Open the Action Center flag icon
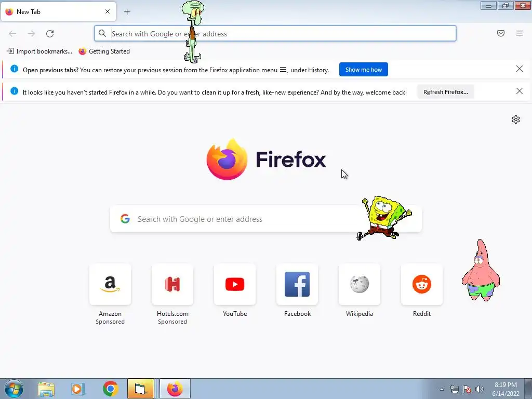Image resolution: width=532 pixels, height=399 pixels. 467,389
